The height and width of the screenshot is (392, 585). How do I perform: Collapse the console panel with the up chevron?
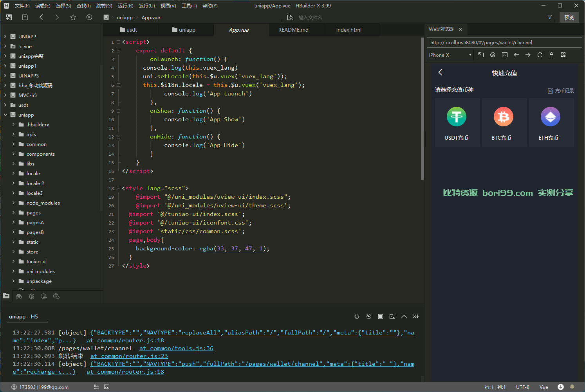coord(404,316)
